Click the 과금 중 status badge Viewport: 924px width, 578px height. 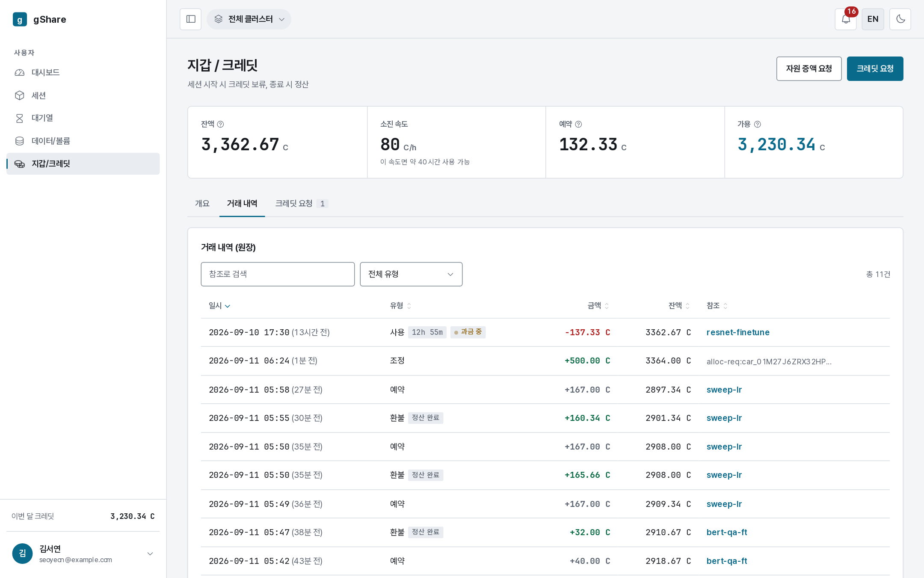[x=468, y=332]
